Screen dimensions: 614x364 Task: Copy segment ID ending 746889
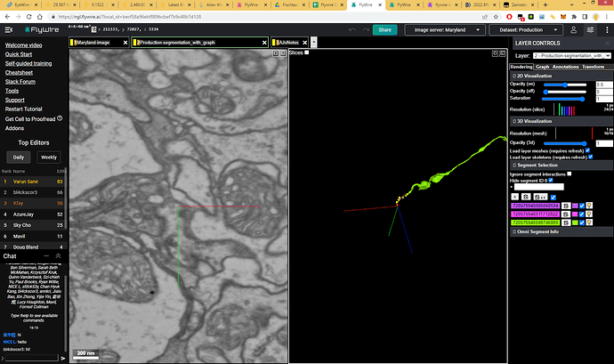point(565,222)
